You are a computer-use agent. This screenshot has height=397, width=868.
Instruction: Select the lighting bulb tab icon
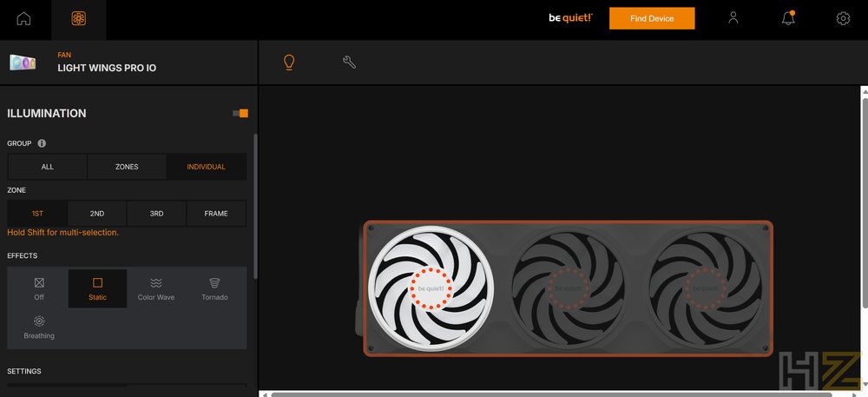click(288, 63)
